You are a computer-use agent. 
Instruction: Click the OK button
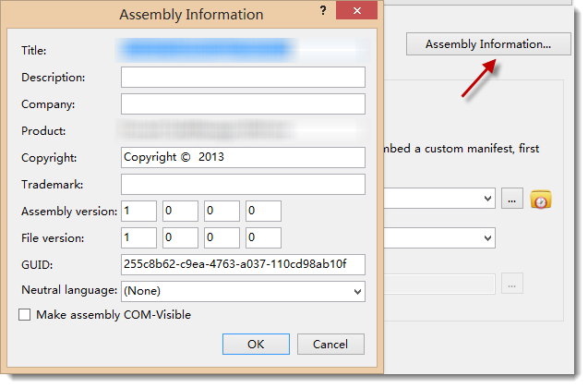click(256, 344)
